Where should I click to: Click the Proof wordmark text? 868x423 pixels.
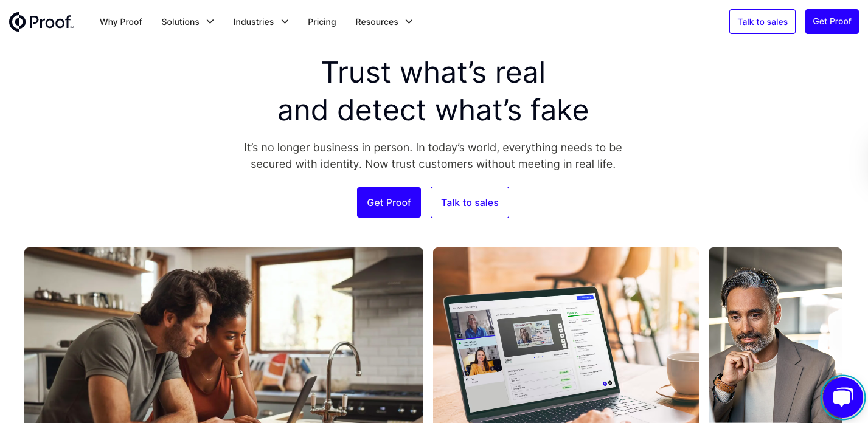(51, 22)
